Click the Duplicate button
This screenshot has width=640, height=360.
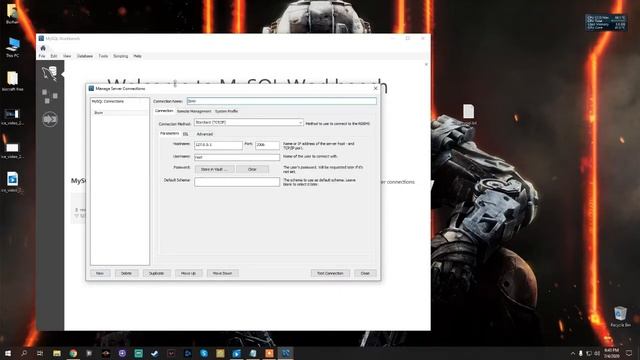pos(156,273)
